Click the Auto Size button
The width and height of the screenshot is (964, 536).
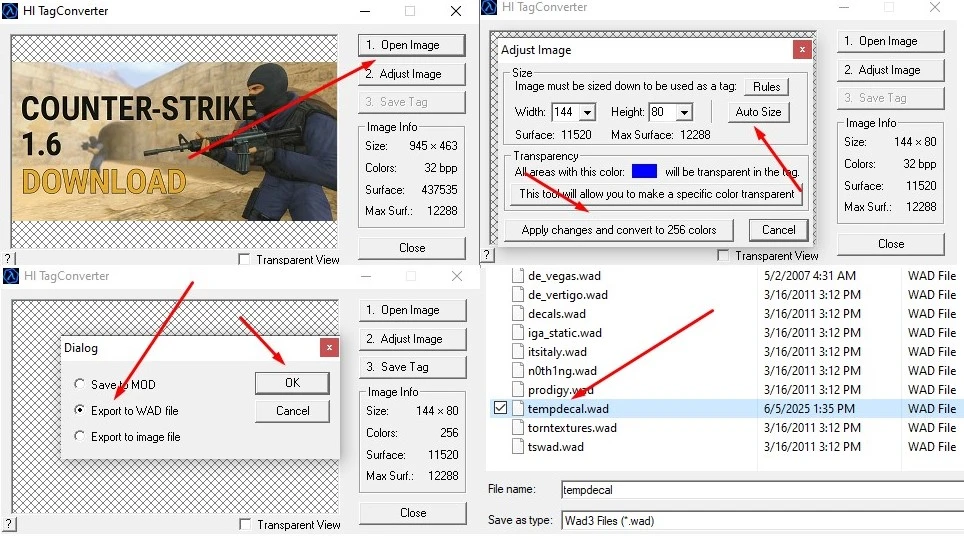coord(758,112)
